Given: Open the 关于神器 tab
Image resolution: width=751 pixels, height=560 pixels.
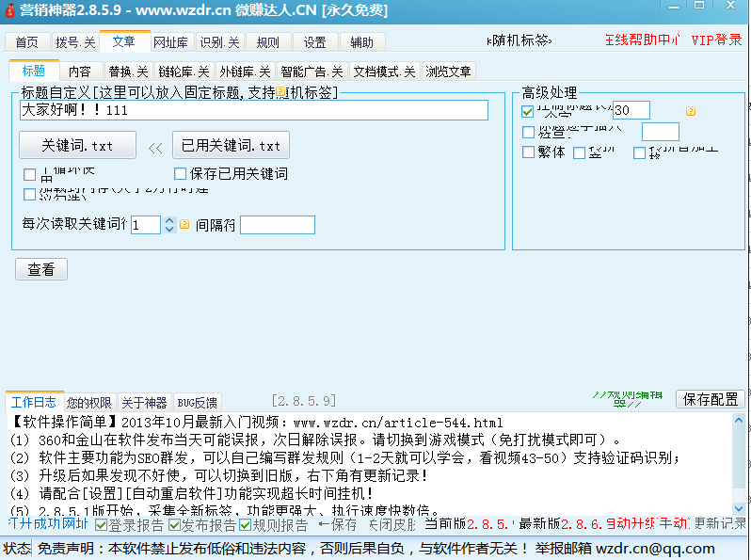Looking at the screenshot, I should (144, 403).
